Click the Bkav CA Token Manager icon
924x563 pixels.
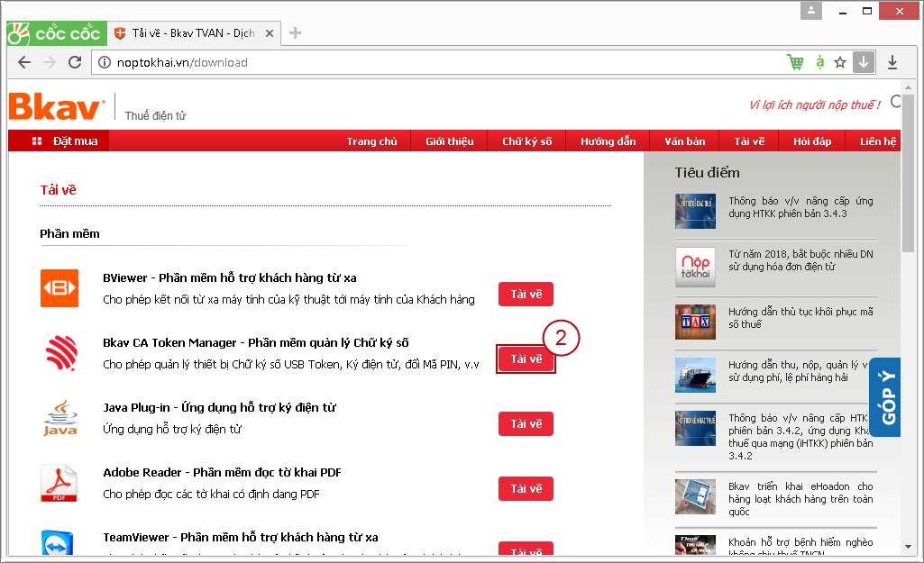59,353
